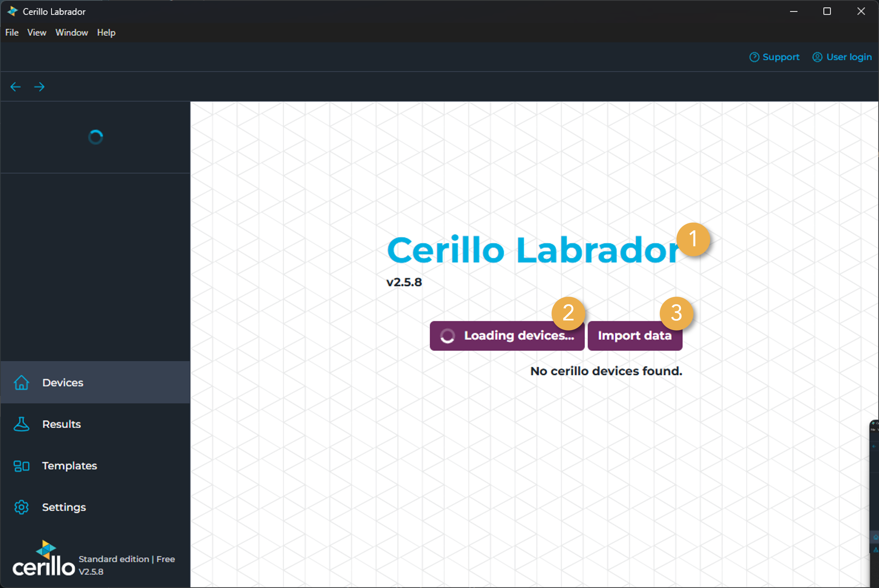Click the Cerillo Labrador title bar app icon
Image resolution: width=879 pixels, height=588 pixels.
[12, 11]
